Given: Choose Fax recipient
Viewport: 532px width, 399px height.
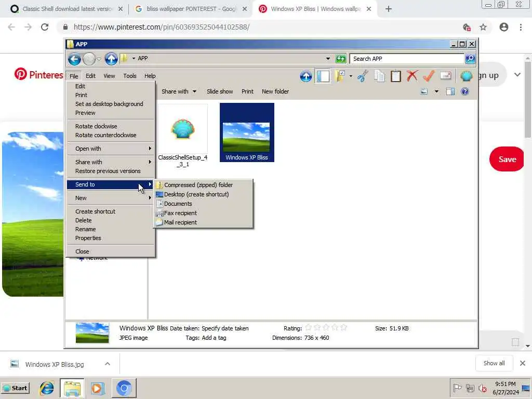Looking at the screenshot, I should pyautogui.click(x=204, y=213).
